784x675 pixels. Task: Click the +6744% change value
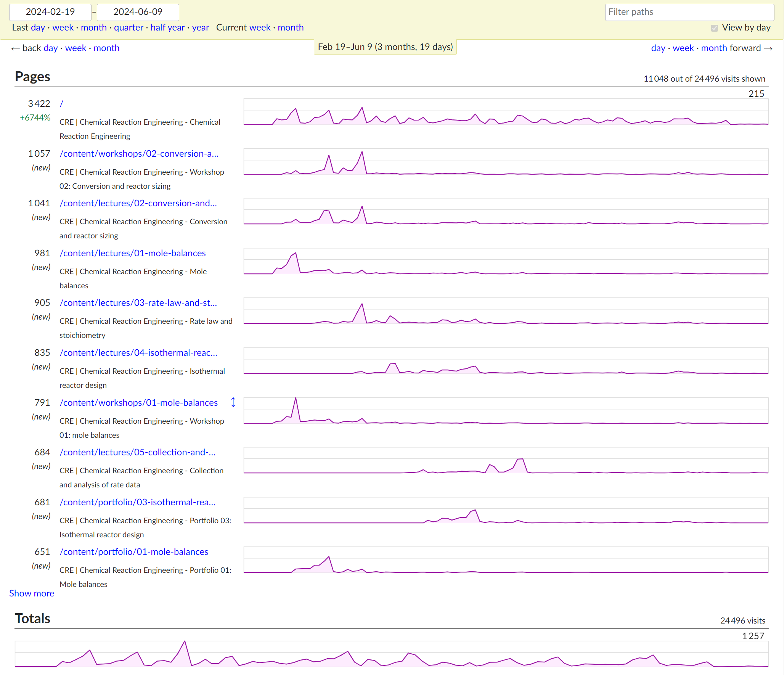35,118
